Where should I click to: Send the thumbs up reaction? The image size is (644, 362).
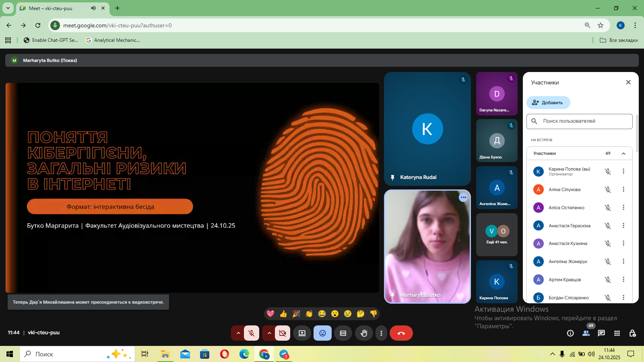pos(283,314)
